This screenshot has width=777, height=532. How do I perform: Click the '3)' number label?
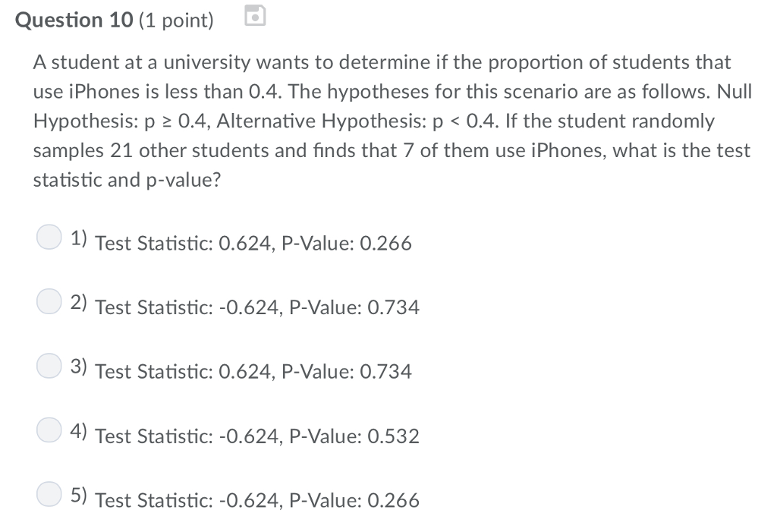click(x=79, y=367)
